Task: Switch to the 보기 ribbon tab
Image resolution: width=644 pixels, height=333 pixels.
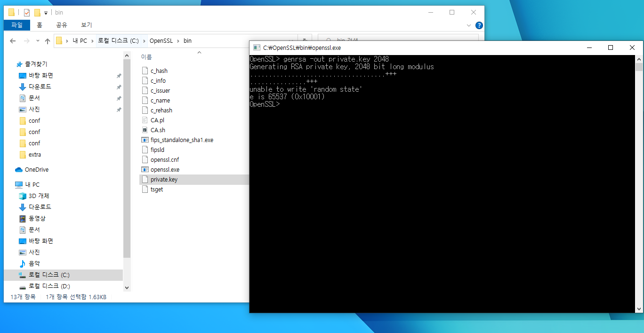Action: [87, 25]
